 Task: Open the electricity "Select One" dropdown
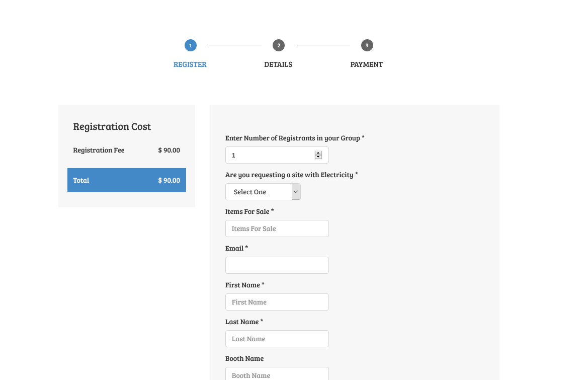263,192
